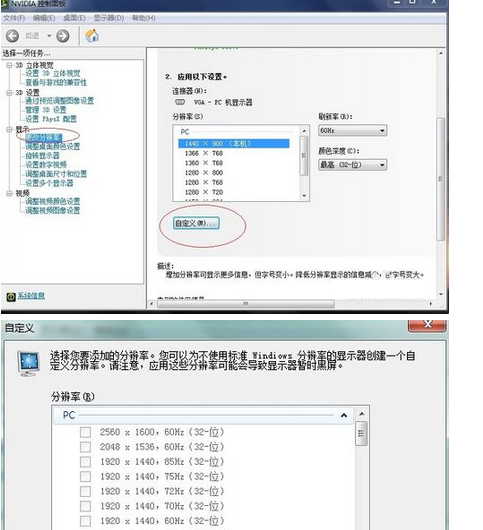Select resolution 1366 × 768
Image resolution: width=483 pixels, height=530 pixels.
coord(204,153)
